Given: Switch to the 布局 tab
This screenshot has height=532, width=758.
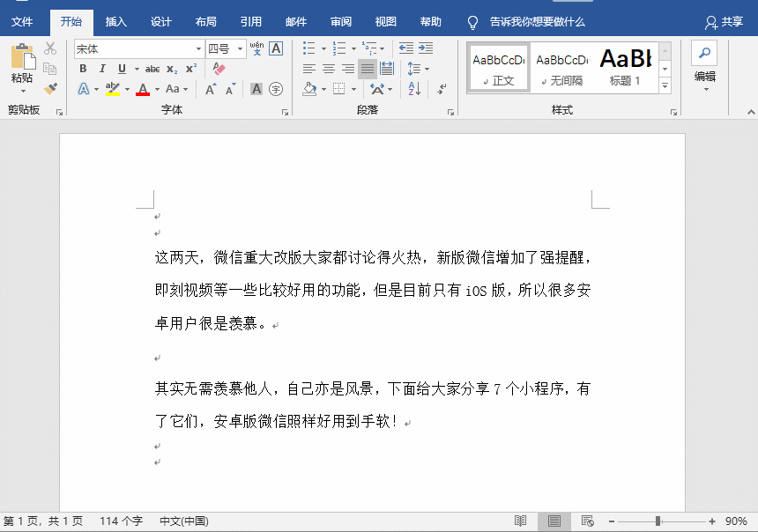Looking at the screenshot, I should pyautogui.click(x=206, y=22).
